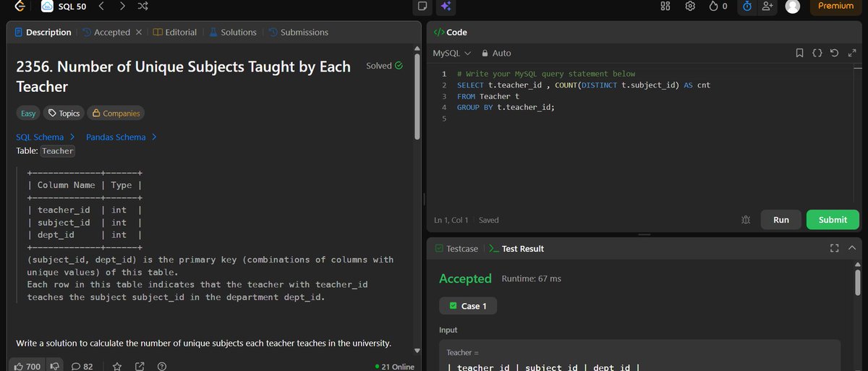Open the help question mark icon

click(x=161, y=367)
